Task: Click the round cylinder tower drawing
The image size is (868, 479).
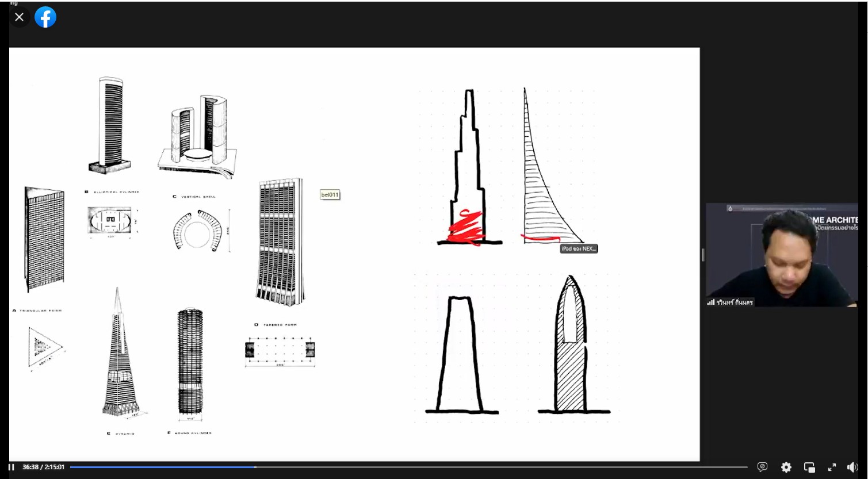Action: tap(190, 361)
